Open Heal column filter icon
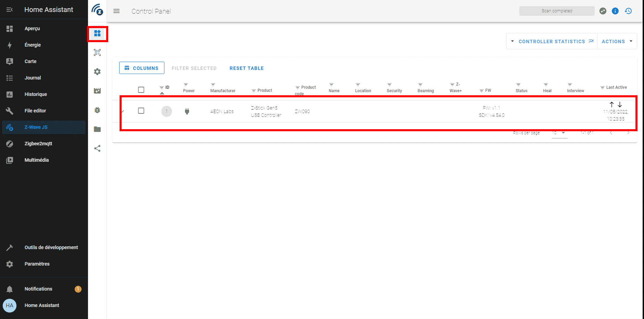This screenshot has height=319, width=644. pos(546,84)
